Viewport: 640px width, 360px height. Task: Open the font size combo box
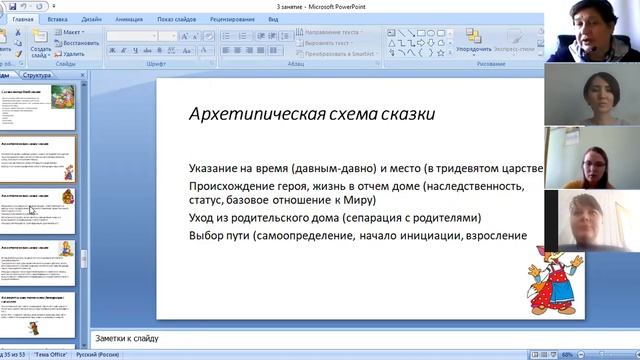click(168, 36)
